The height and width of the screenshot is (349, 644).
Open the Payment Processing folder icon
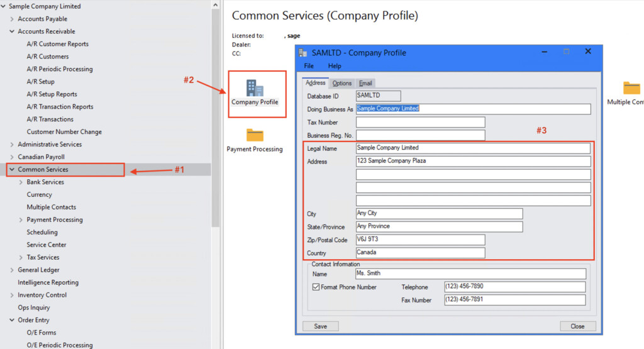255,135
